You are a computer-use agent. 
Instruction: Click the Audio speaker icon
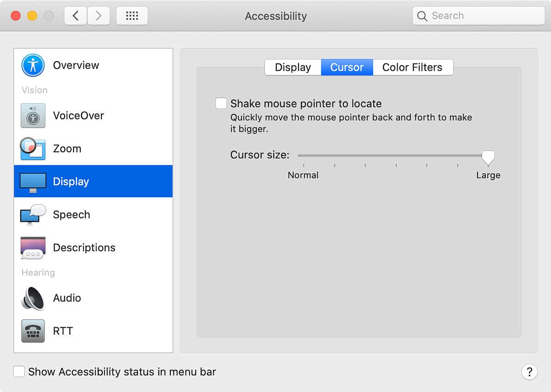click(x=33, y=298)
